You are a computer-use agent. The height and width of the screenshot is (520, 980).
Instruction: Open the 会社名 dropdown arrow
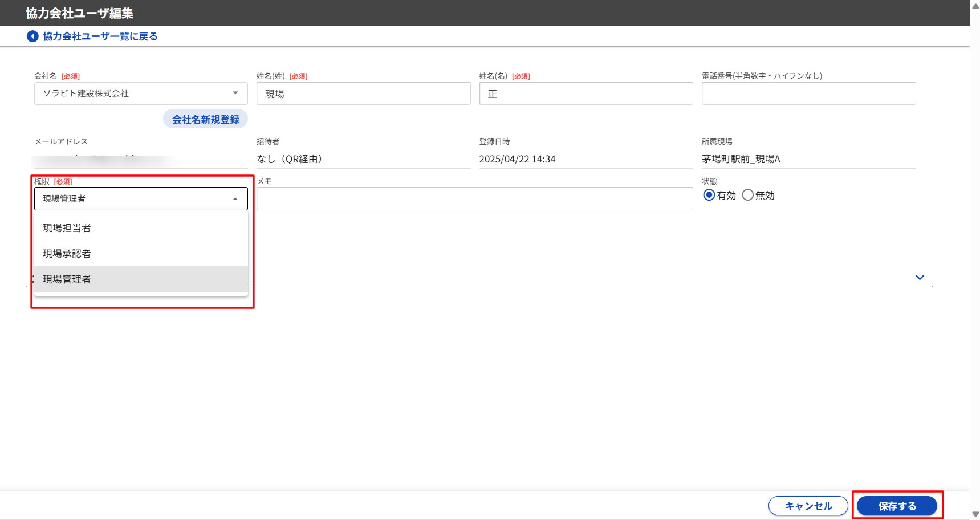[x=235, y=93]
